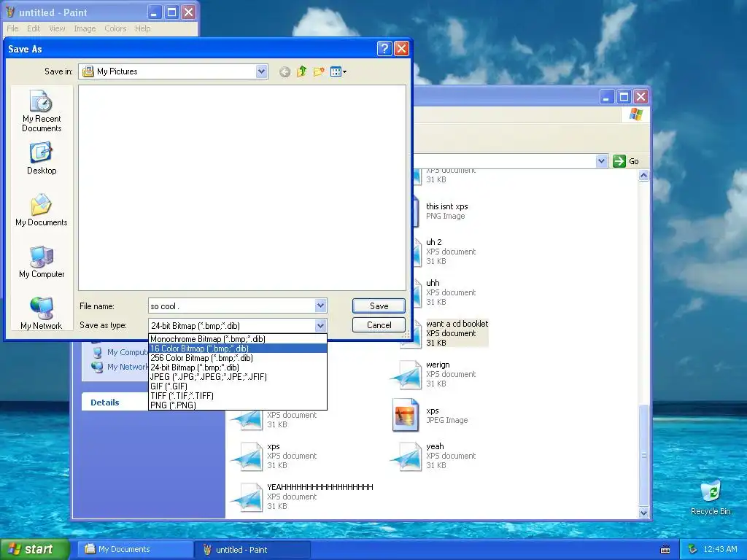This screenshot has width=747, height=560.
Task: Click the 'xps' JPEG Image thumbnail icon
Action: click(x=406, y=415)
